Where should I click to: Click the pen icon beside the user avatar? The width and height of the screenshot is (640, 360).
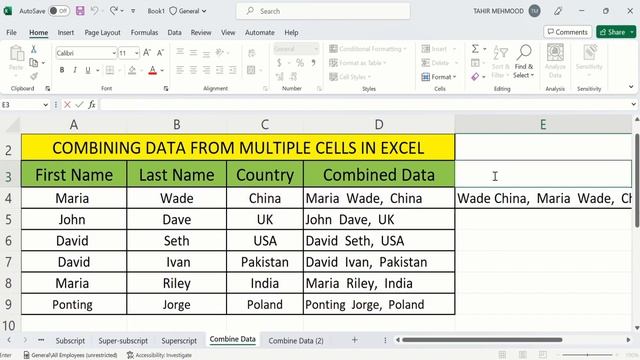point(558,11)
